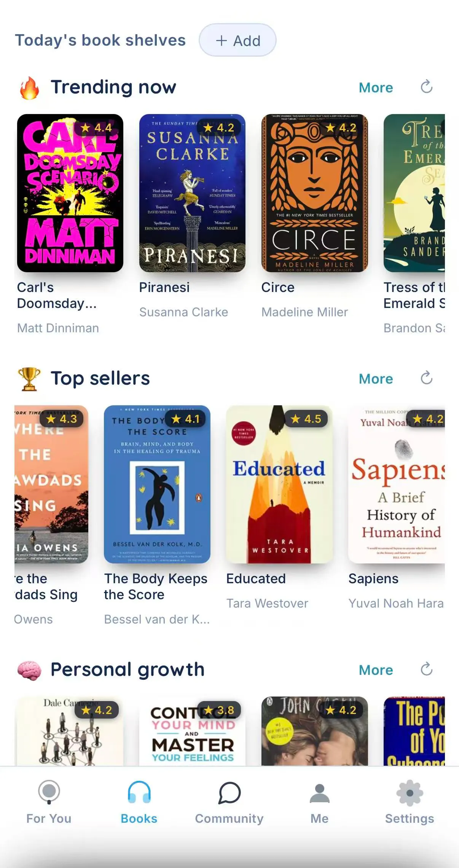Show More Top sellers books
Image resolution: width=459 pixels, height=868 pixels.
(x=376, y=379)
